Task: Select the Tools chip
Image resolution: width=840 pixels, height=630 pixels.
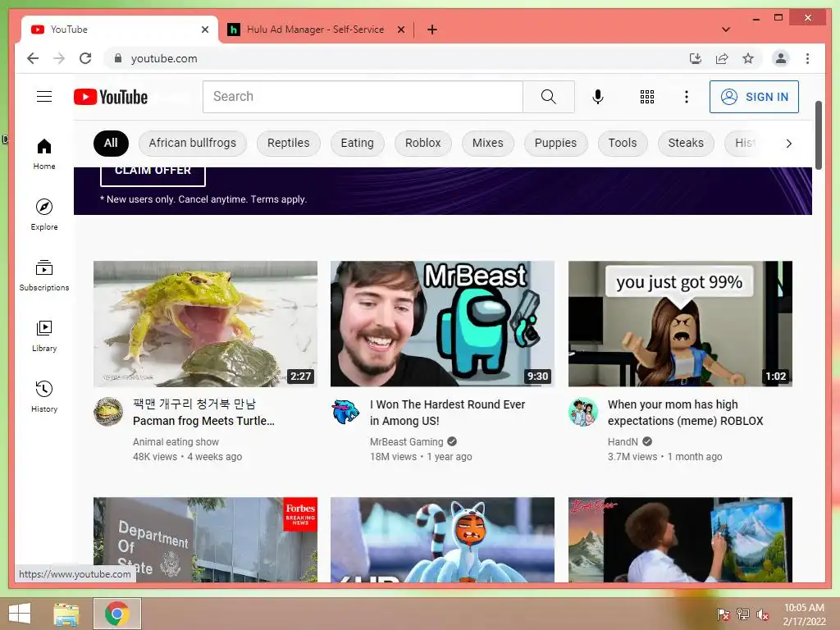Action: tap(623, 143)
